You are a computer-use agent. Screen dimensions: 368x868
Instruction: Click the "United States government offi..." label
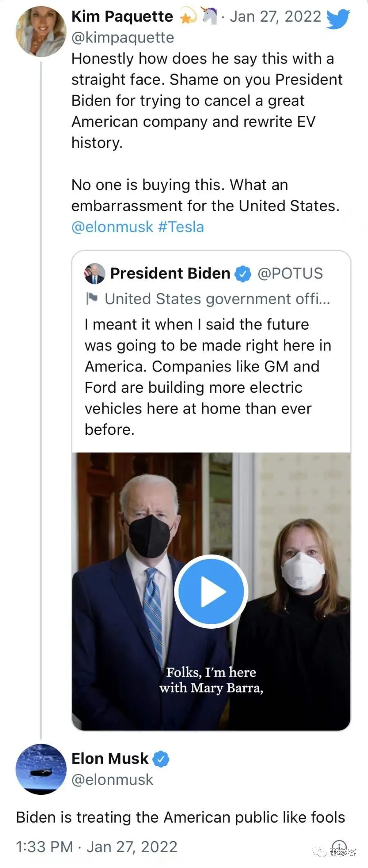pyautogui.click(x=217, y=299)
